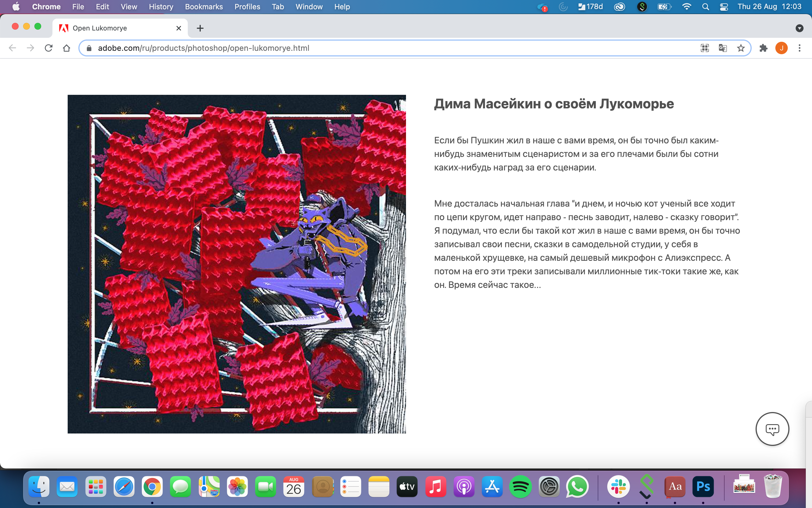Open WhatsApp from the Dock

tap(577, 487)
